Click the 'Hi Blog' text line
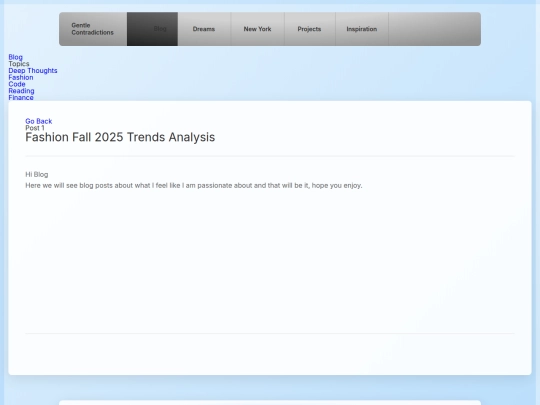This screenshot has height=405, width=540. point(37,175)
